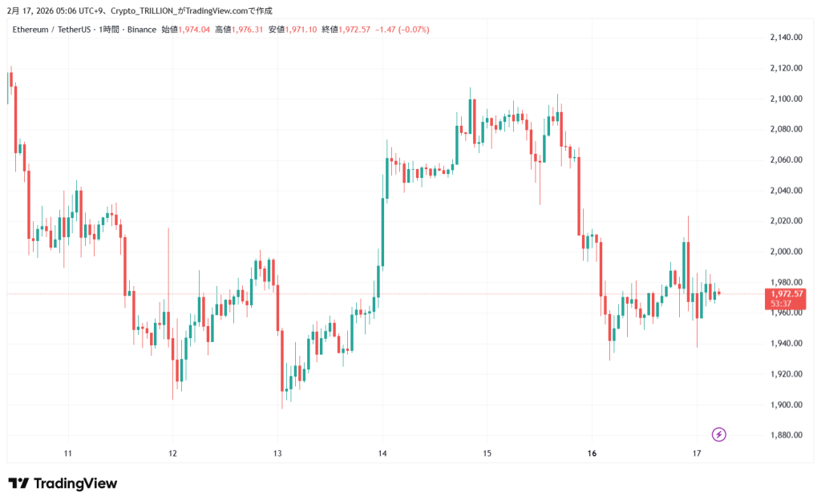821x504 pixels.
Task: Select the bold date label 16
Action: [592, 454]
